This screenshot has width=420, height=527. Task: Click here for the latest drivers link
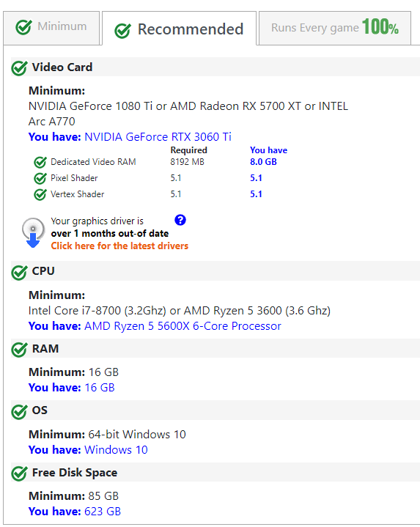(119, 246)
